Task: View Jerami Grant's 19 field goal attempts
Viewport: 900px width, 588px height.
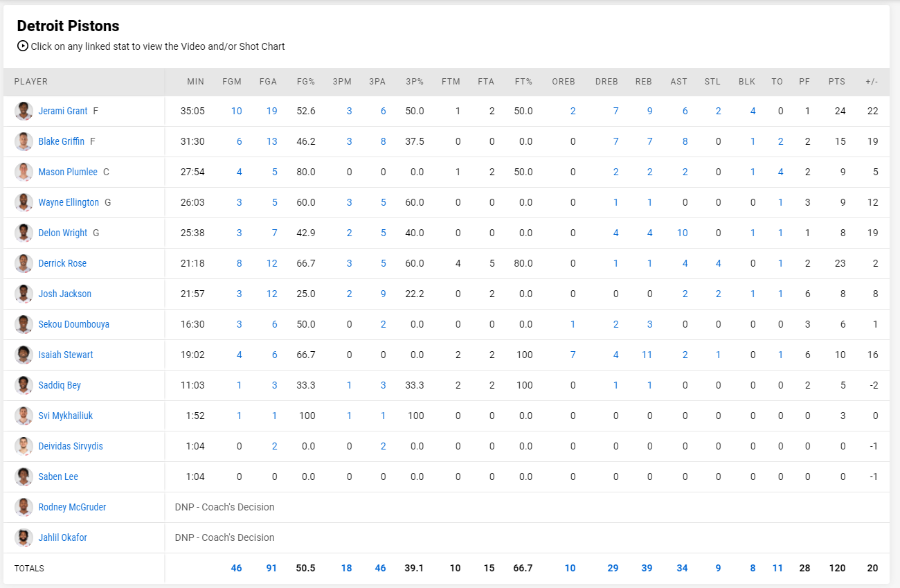Action: coord(271,111)
